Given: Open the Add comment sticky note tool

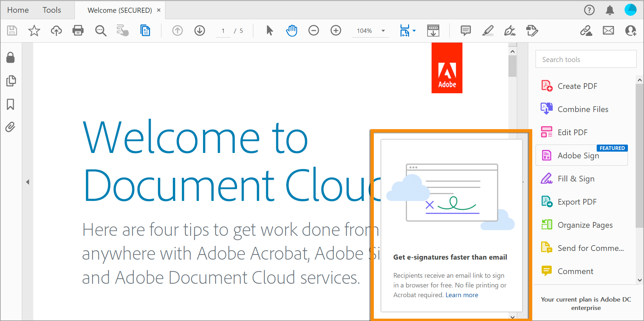Looking at the screenshot, I should (465, 31).
